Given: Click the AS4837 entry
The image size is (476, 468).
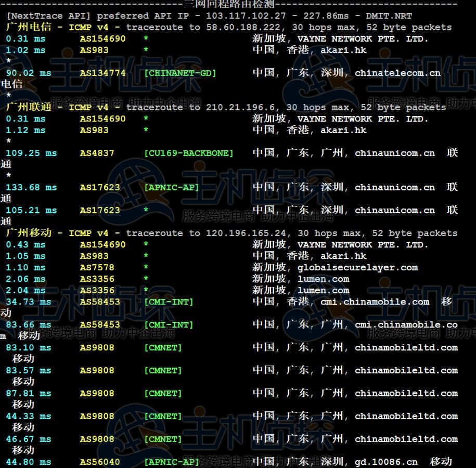Looking at the screenshot, I should click(97, 153).
